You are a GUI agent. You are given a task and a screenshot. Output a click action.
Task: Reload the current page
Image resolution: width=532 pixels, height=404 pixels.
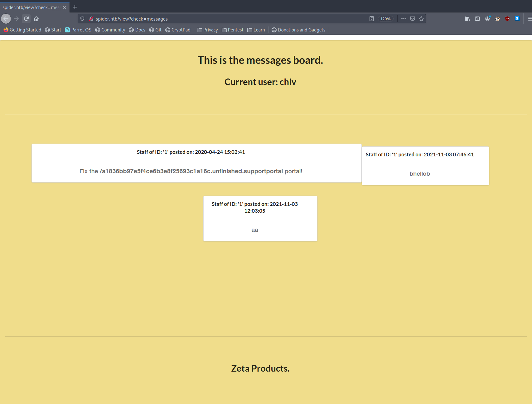[x=27, y=19]
